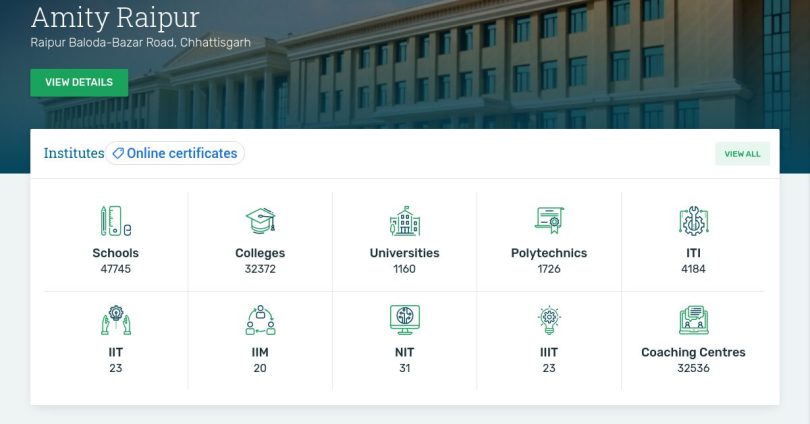810x424 pixels.
Task: Click the Institutes heading
Action: [x=74, y=153]
